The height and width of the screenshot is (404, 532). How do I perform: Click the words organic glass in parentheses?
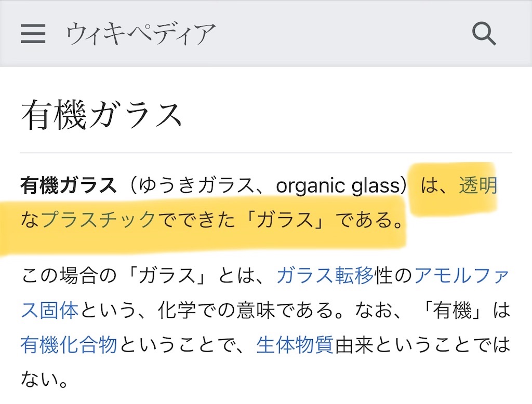(338, 186)
